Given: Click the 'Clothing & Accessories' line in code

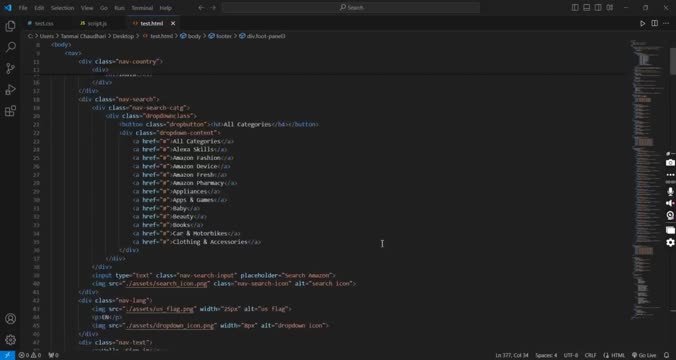Looking at the screenshot, I should [196, 242].
